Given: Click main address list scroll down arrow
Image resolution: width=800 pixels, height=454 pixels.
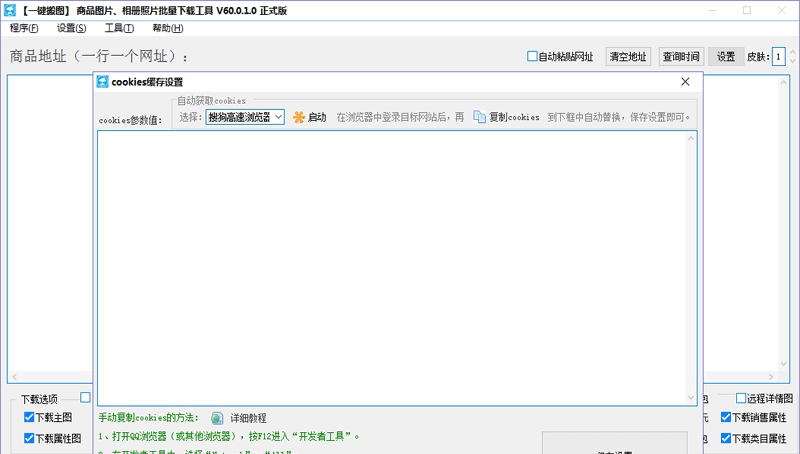Looking at the screenshot, I should [784, 364].
